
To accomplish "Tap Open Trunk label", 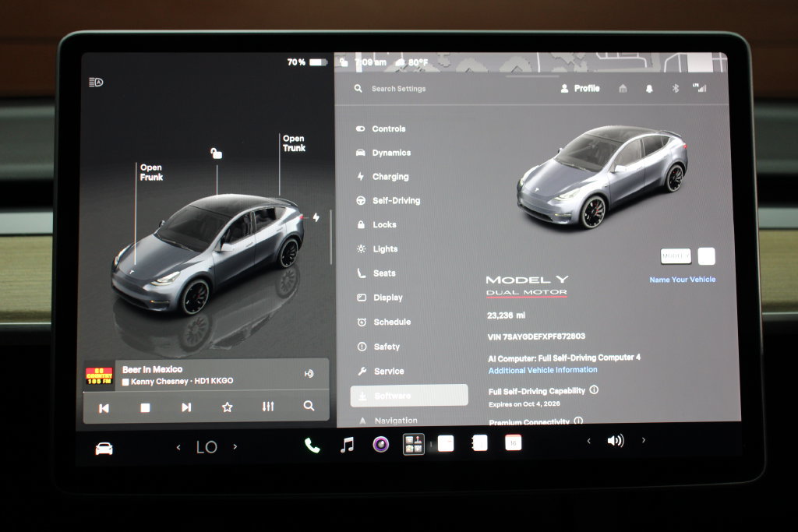I will 294,143.
